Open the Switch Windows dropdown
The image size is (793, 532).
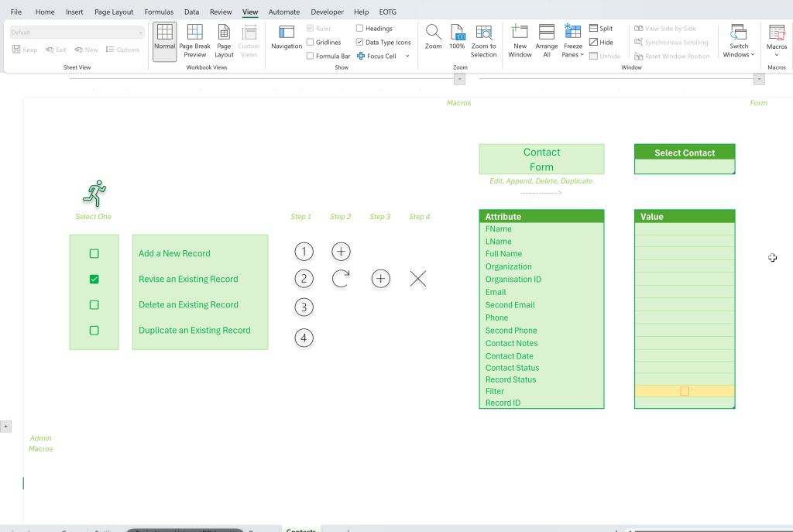pyautogui.click(x=738, y=41)
